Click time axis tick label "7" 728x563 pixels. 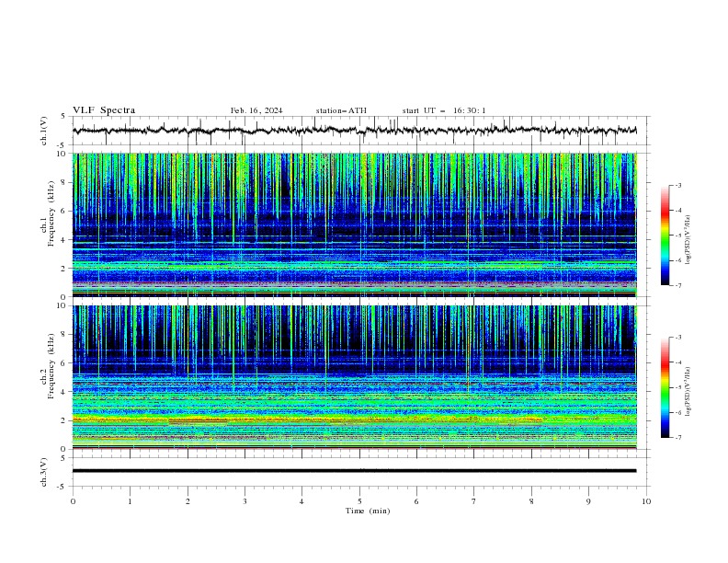coord(474,501)
